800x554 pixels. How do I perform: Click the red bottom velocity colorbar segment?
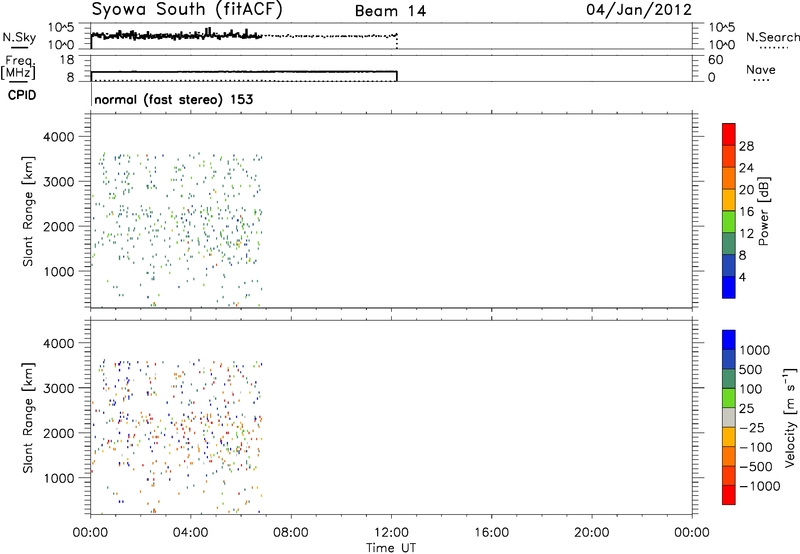pyautogui.click(x=729, y=495)
